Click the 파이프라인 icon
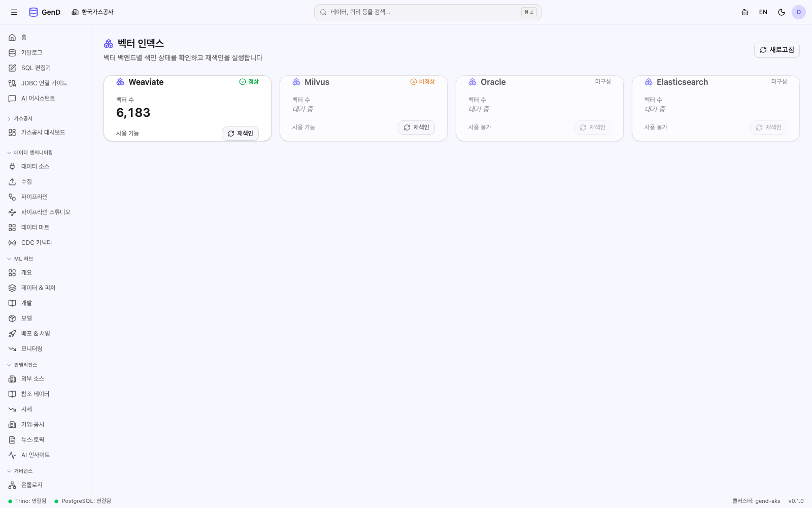This screenshot has width=812, height=508. click(x=12, y=197)
